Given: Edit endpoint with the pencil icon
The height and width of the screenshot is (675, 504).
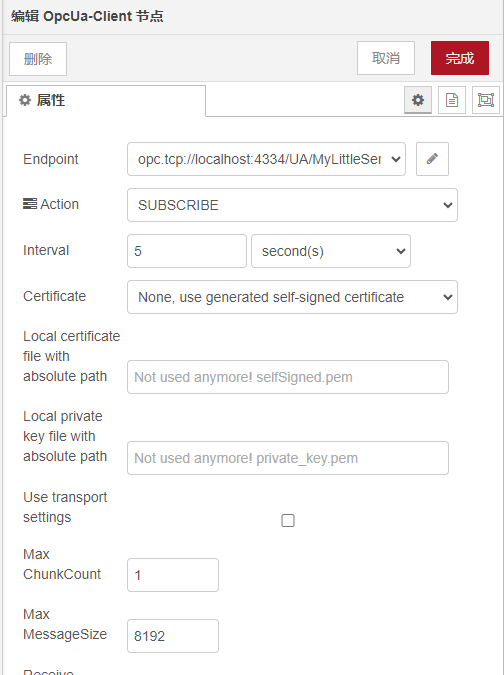Looking at the screenshot, I should tap(432, 159).
